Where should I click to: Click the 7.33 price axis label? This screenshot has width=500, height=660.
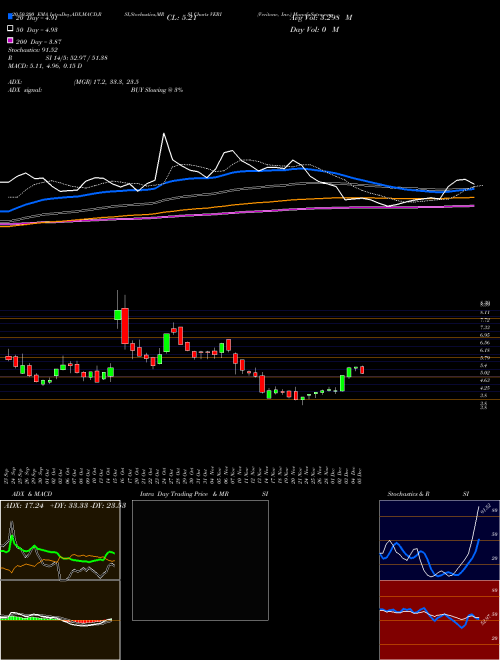click(x=485, y=327)
